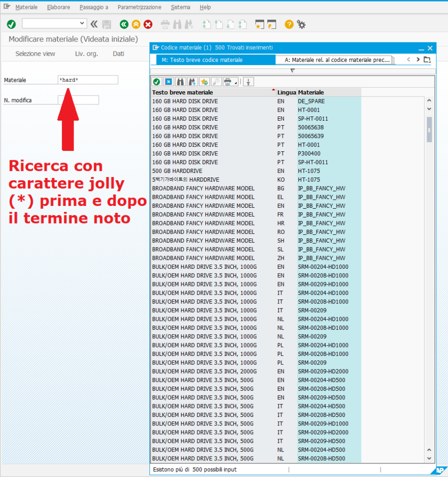Click popup Find Next binoculars icon
This screenshot has width=448, height=477.
point(192,82)
